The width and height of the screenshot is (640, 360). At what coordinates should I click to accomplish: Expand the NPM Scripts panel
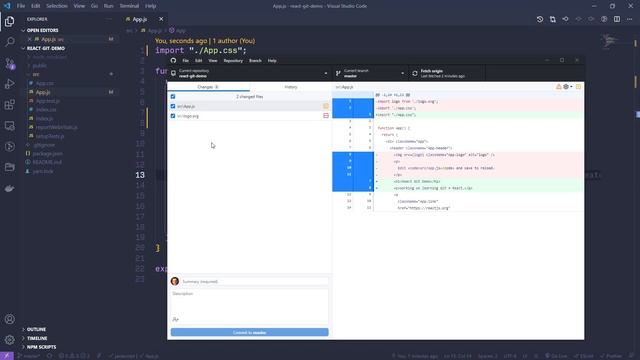[x=41, y=347]
